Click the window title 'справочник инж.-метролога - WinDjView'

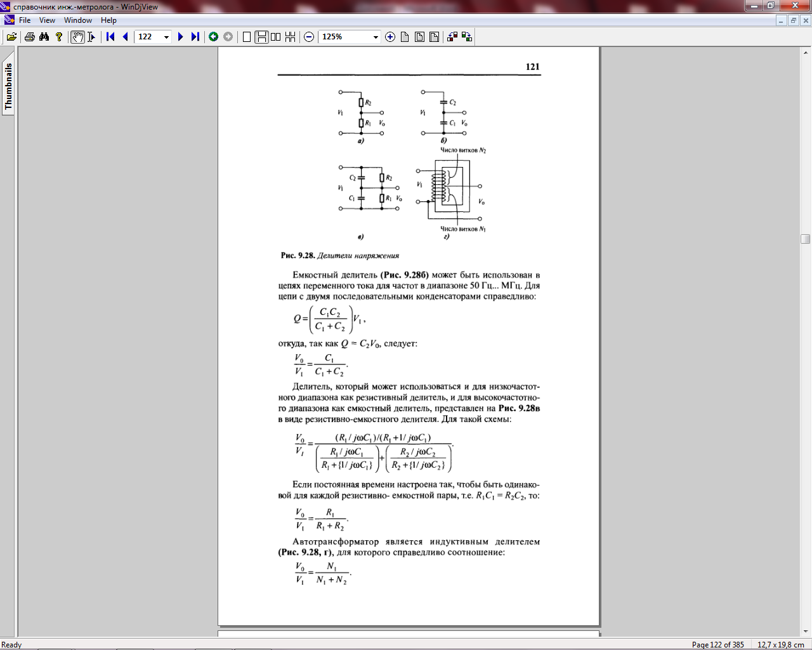tap(86, 6)
